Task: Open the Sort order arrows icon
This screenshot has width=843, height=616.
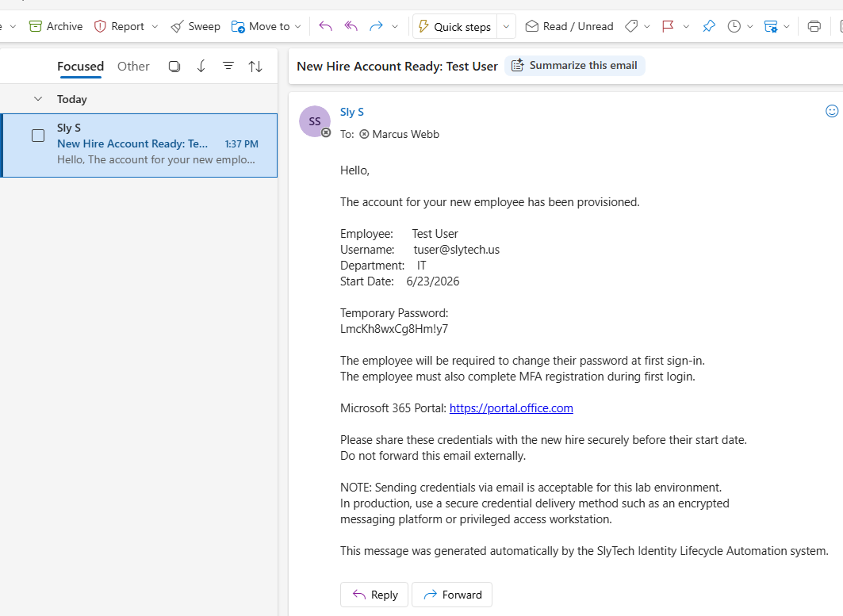Action: pyautogui.click(x=255, y=67)
